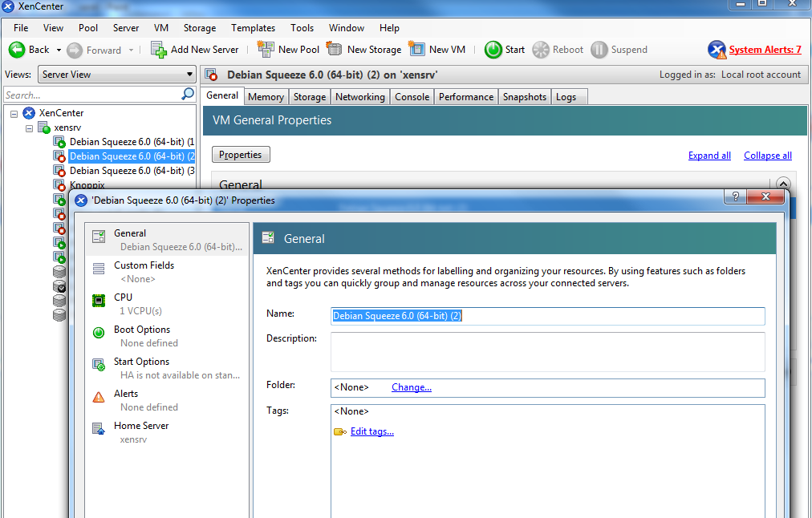Open the Forward history dropdown arrow
This screenshot has height=518, width=812.
[x=131, y=51]
